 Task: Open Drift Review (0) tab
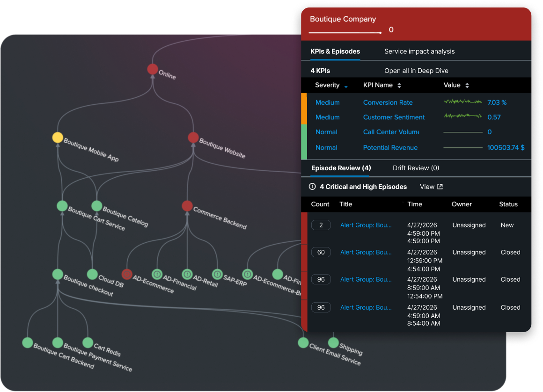pyautogui.click(x=416, y=168)
